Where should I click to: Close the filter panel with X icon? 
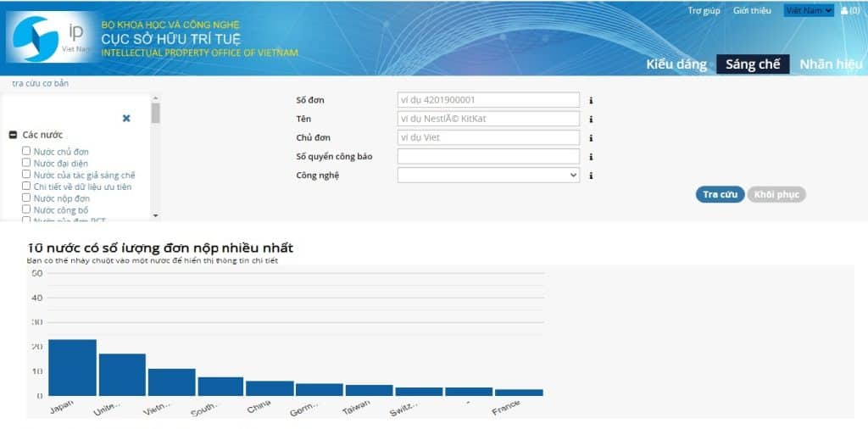(x=126, y=119)
